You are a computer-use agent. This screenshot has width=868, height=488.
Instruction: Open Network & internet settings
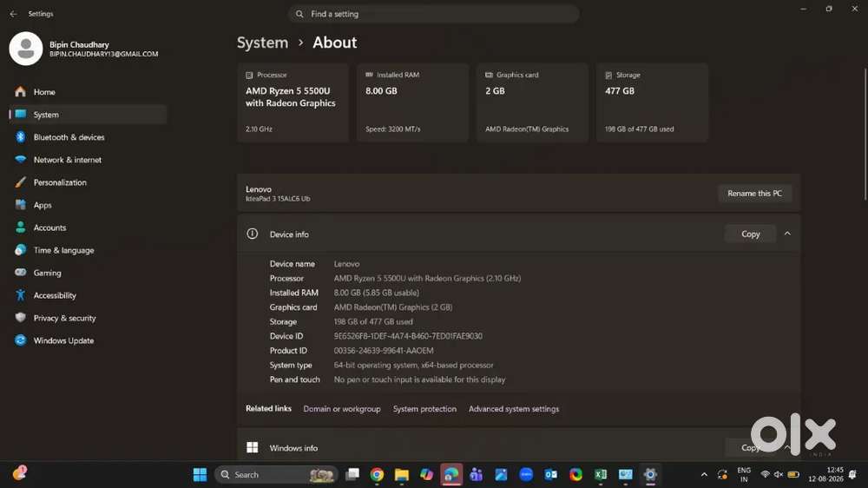point(88,160)
